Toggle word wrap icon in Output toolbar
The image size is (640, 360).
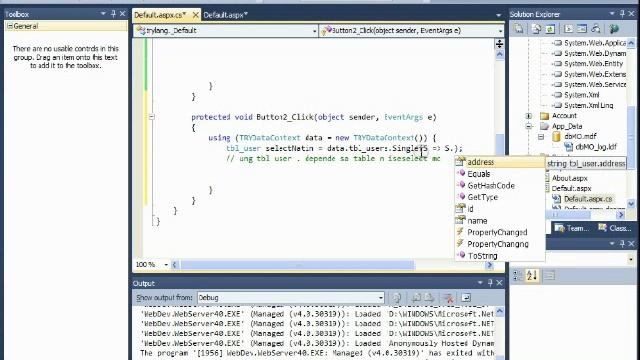click(466, 298)
